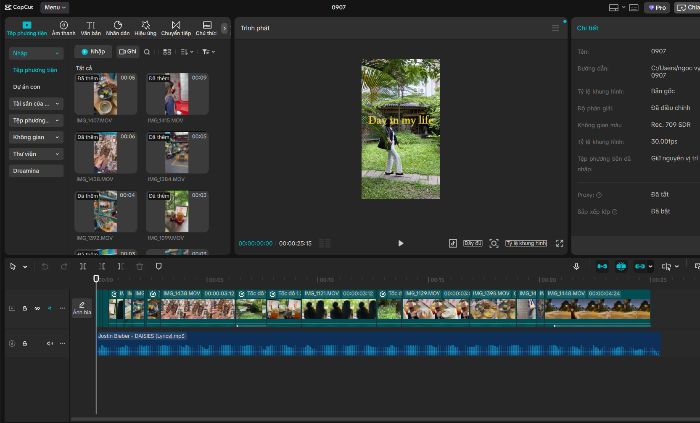
Task: Search media with the magnifier icon
Action: pyautogui.click(x=147, y=52)
